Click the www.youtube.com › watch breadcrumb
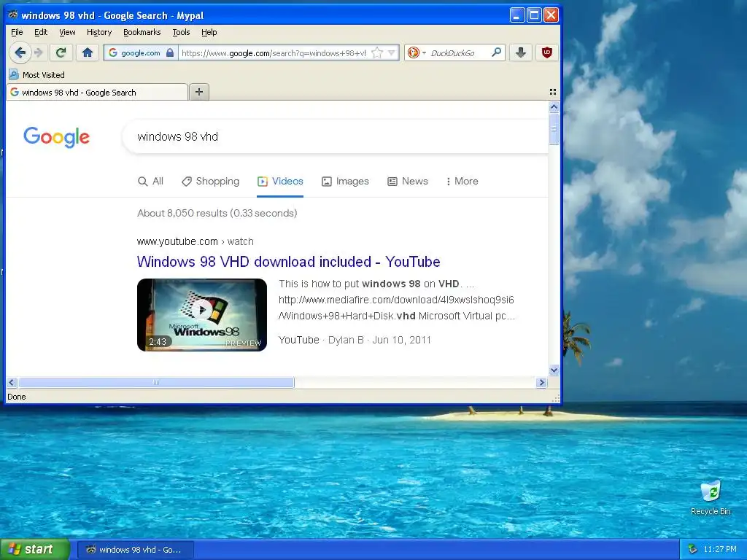The height and width of the screenshot is (560, 747). coord(196,241)
